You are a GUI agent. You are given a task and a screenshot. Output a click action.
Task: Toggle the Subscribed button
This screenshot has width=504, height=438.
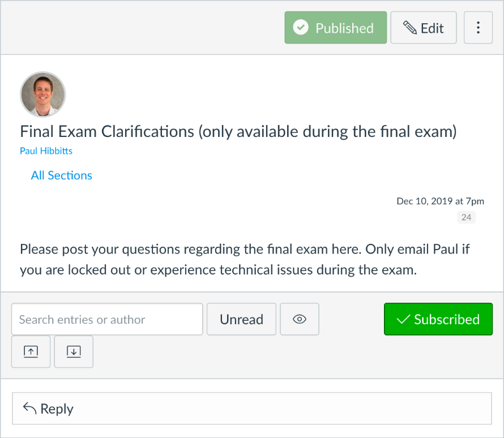[x=438, y=319]
